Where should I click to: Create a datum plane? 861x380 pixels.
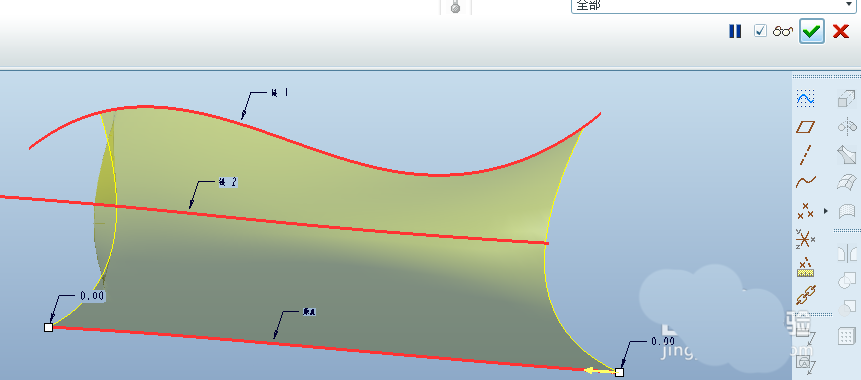[x=806, y=127]
